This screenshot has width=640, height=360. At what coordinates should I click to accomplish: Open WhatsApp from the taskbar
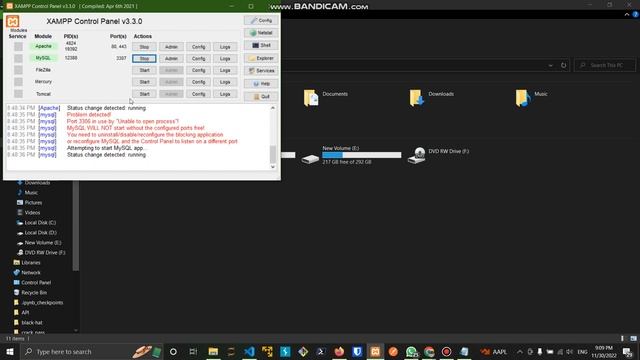tap(411, 351)
